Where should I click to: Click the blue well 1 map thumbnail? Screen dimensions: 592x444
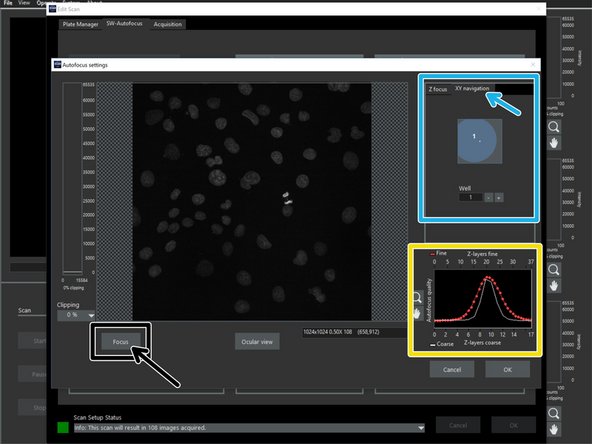pos(479,141)
